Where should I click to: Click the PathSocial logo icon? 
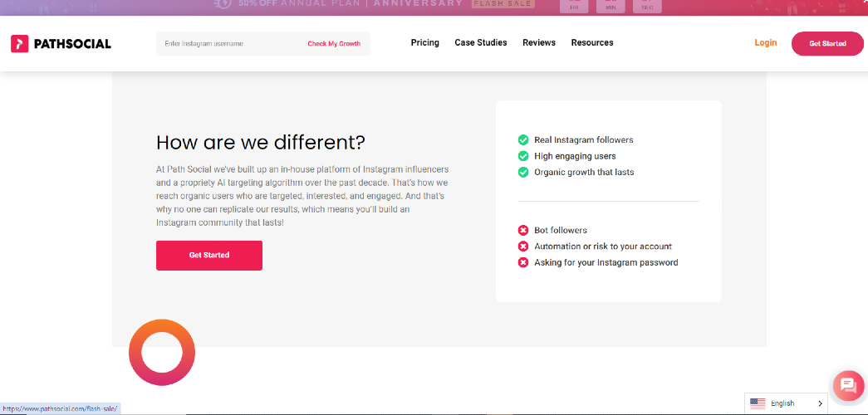pos(19,44)
